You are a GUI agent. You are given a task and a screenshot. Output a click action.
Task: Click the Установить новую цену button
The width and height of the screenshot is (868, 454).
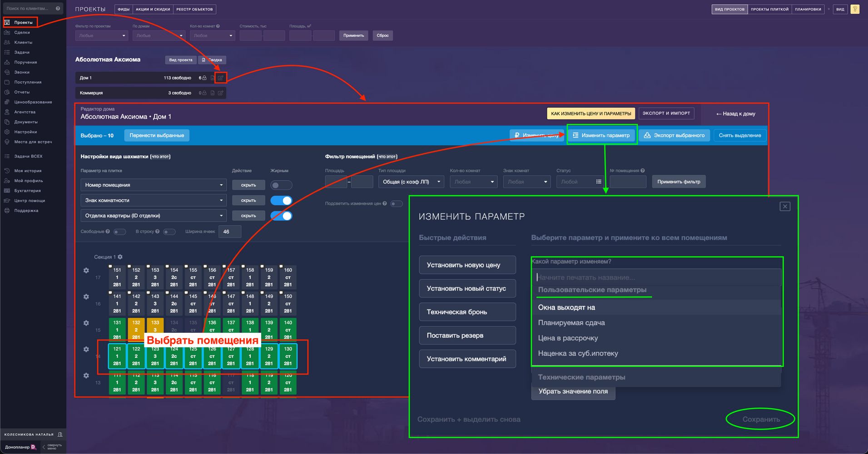click(x=467, y=265)
